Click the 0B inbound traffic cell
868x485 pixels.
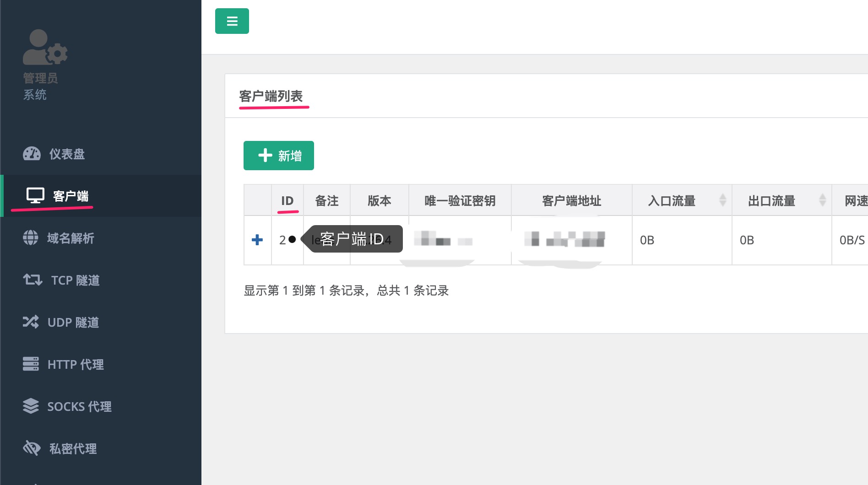tap(682, 240)
